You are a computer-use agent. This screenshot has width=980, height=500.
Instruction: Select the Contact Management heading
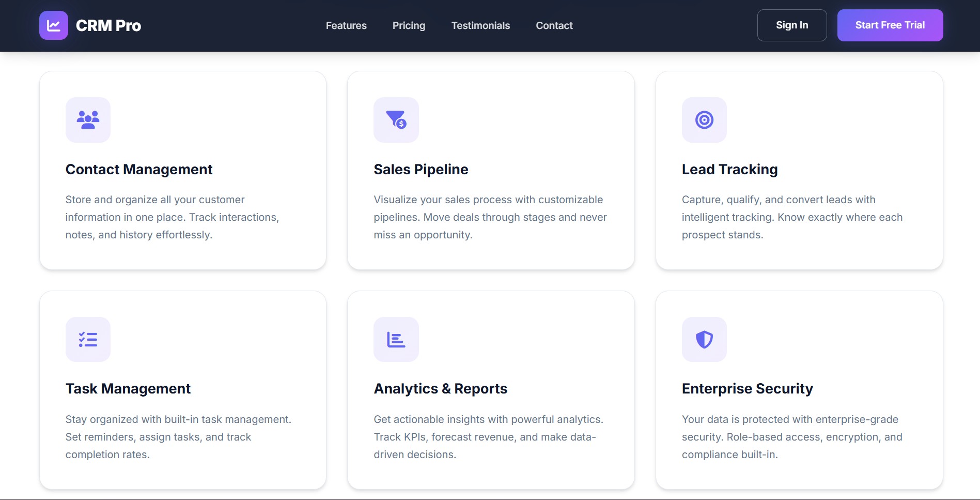tap(139, 170)
